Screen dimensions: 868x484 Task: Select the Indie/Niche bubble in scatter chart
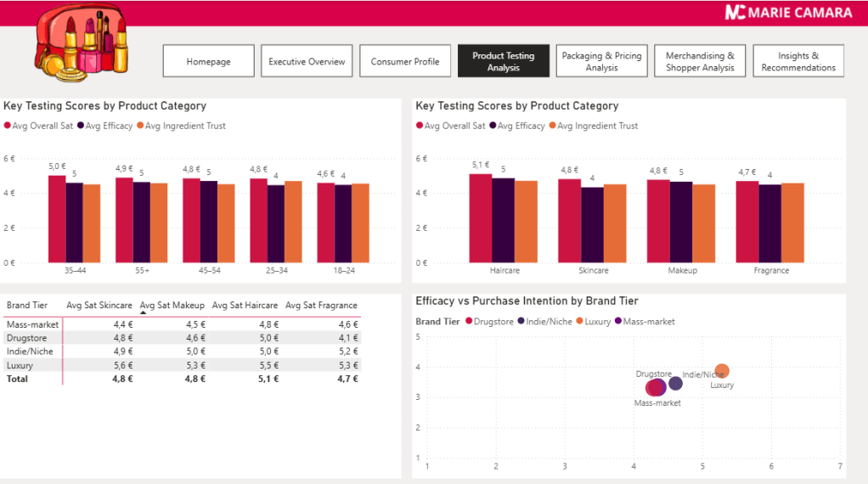pyautogui.click(x=675, y=384)
